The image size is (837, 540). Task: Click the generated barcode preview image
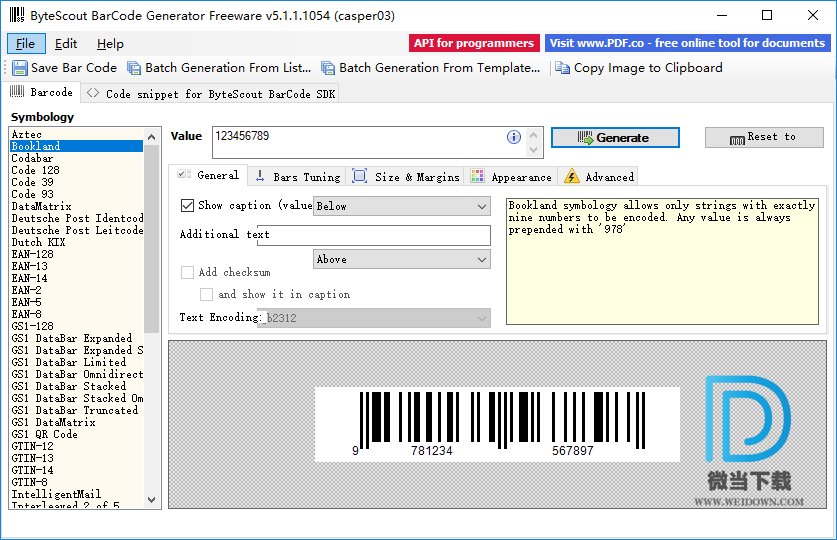497,424
